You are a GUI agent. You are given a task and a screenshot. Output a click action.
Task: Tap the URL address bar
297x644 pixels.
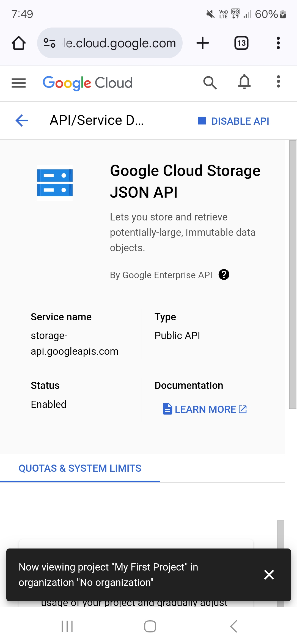[119, 43]
